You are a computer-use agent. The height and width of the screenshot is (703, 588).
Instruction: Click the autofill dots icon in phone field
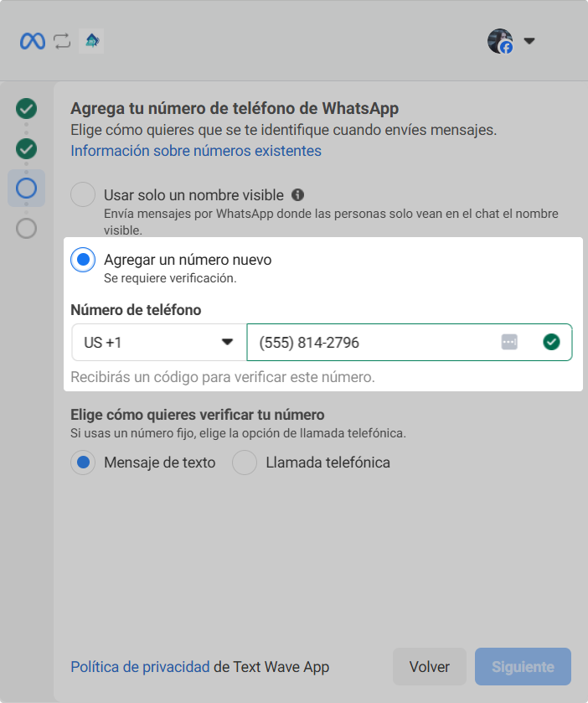pos(509,342)
